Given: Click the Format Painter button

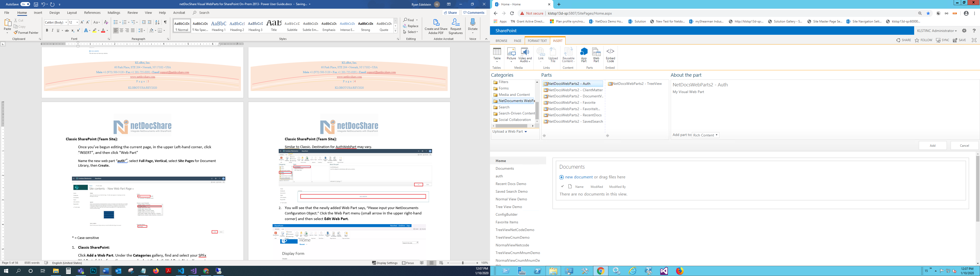Looking at the screenshot, I should [26, 33].
